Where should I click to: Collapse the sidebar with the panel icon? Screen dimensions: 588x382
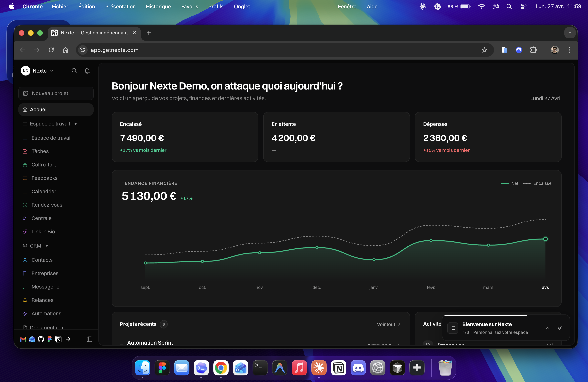[90, 339]
